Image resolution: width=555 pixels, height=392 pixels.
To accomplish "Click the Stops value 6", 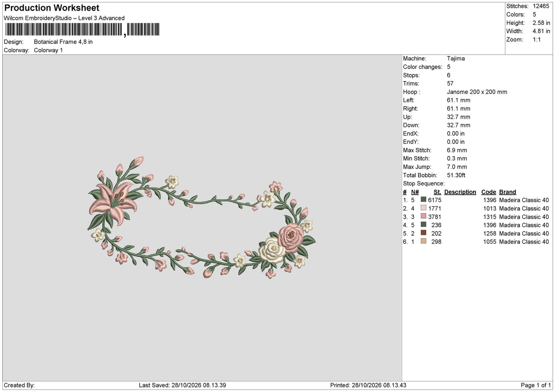I will pyautogui.click(x=449, y=75).
